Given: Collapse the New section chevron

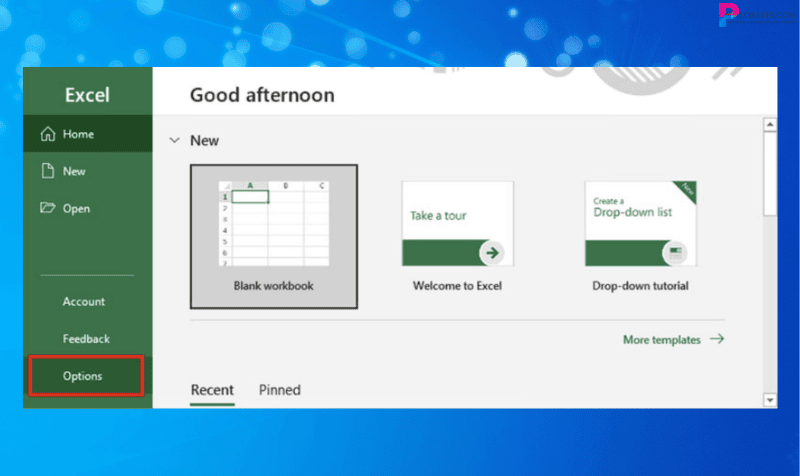Looking at the screenshot, I should click(x=175, y=141).
